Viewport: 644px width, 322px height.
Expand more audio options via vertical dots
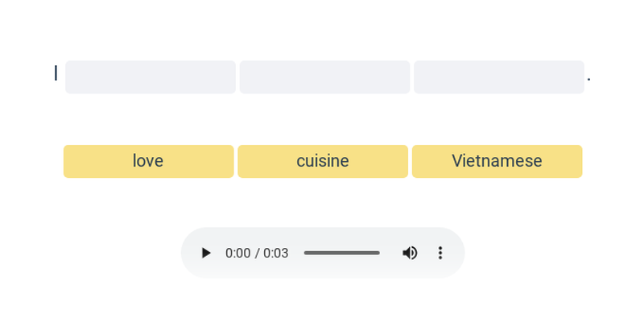click(440, 253)
